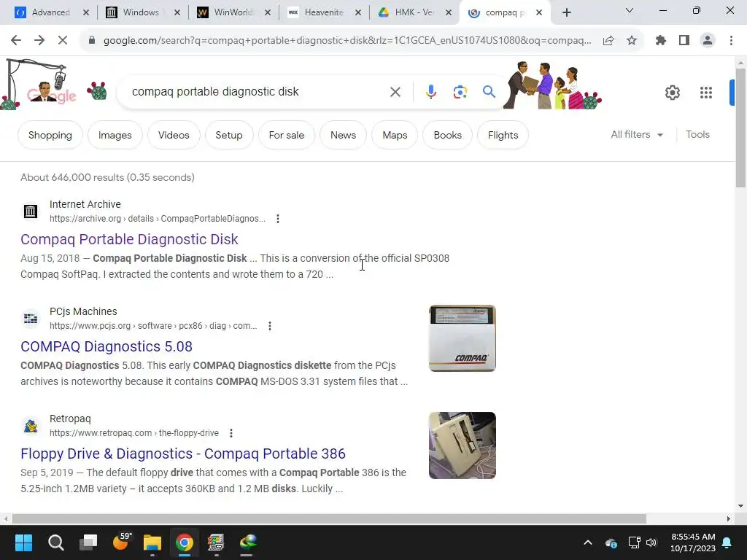Screen dimensions: 747x560
Task: Click the Compaq diskette thumbnail
Action: pos(462,338)
